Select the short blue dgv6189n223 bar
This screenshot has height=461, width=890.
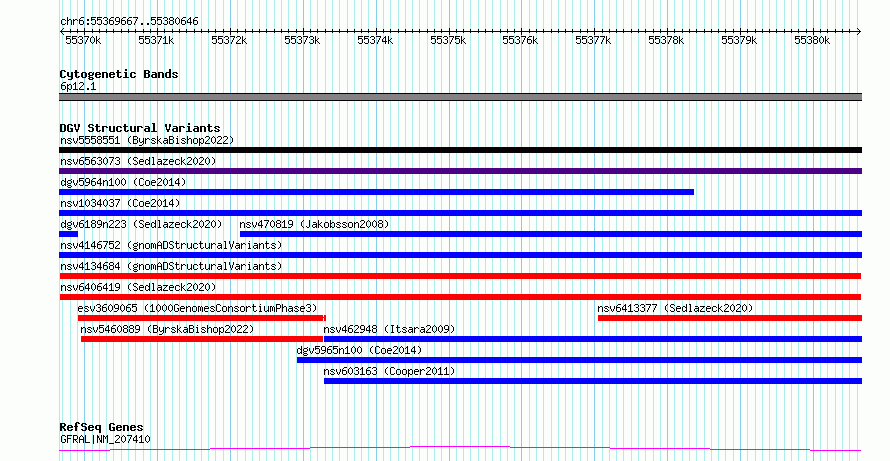click(68, 234)
